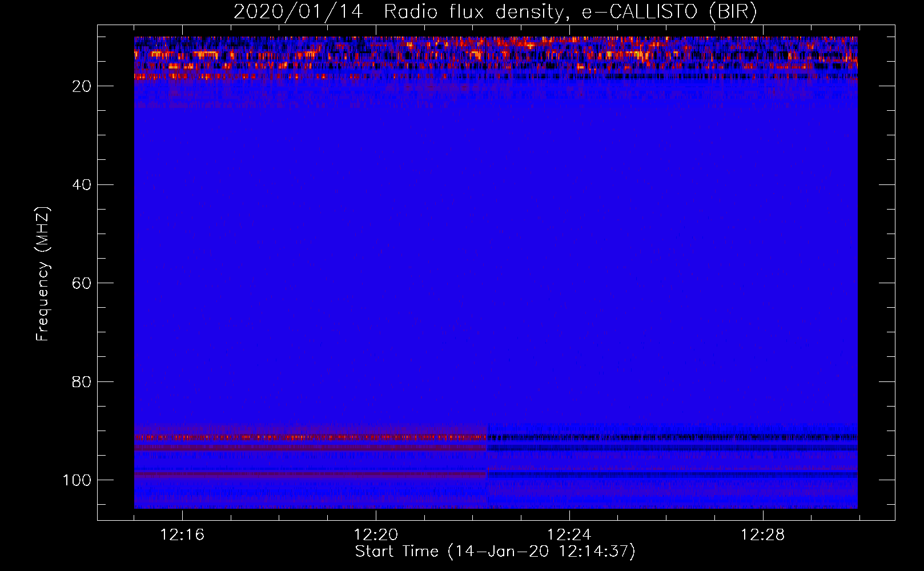Viewport: 924px width, 571px height.
Task: Click the '12:28' time tick label
Action: point(762,535)
